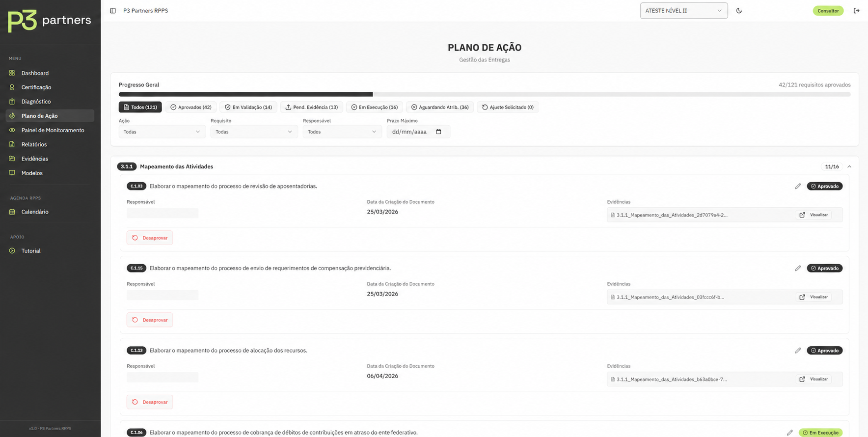The image size is (868, 437).
Task: Desaprovar action C.1.03
Action: point(150,238)
